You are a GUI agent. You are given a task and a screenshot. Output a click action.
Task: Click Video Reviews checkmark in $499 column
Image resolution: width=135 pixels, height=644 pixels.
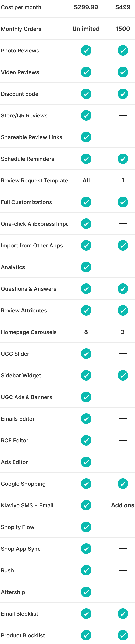[x=123, y=72]
